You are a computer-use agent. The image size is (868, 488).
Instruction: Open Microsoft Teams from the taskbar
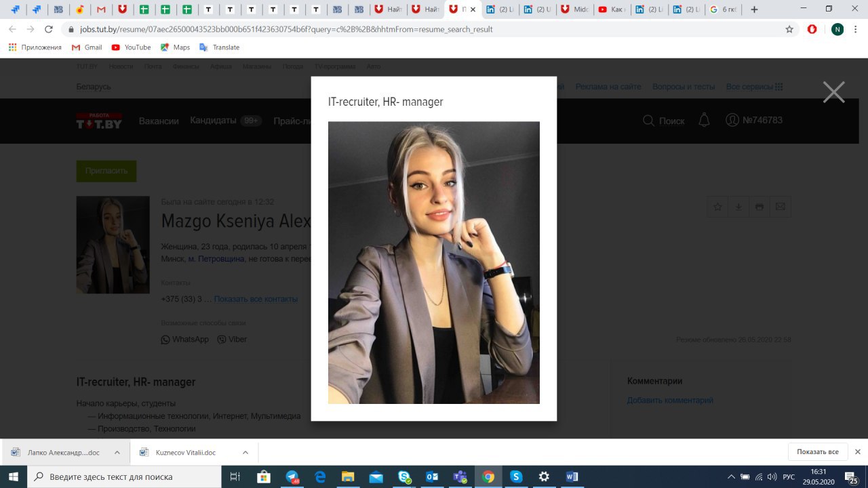(x=460, y=476)
